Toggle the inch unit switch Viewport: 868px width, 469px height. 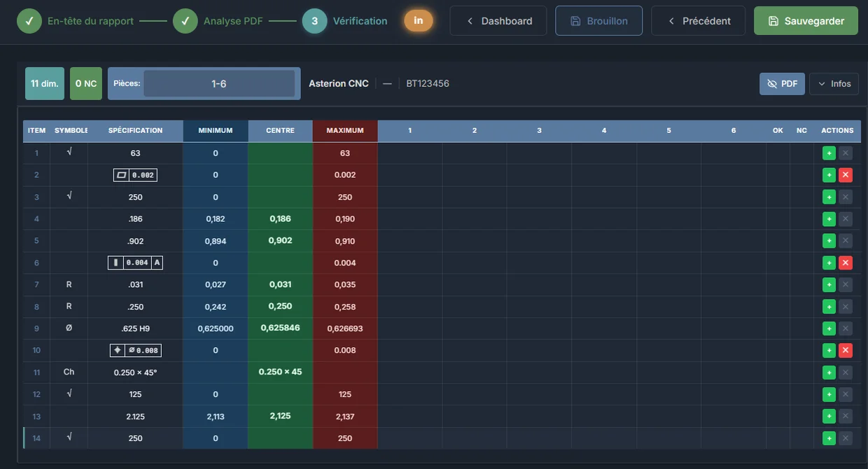tap(418, 21)
